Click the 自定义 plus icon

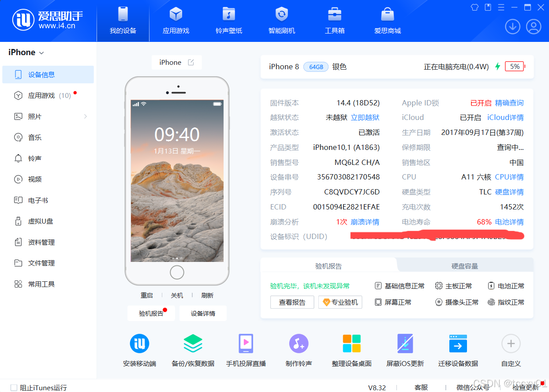(511, 344)
